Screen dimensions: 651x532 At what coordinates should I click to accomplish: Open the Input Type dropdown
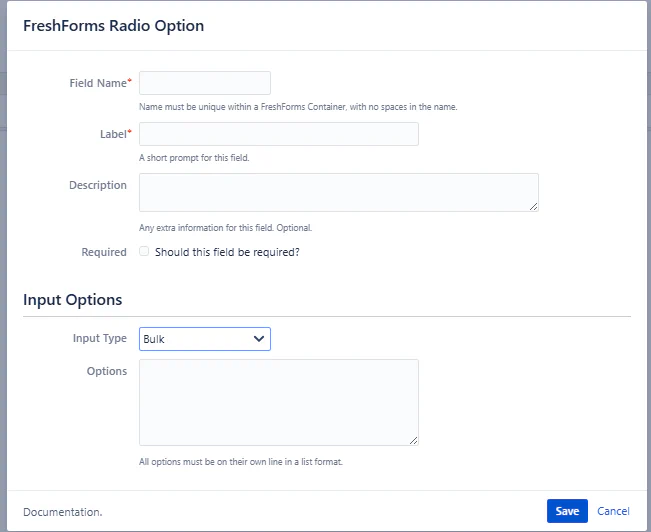[204, 339]
